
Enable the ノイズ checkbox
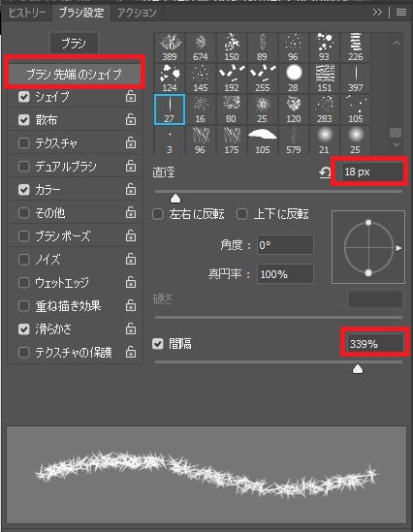23,259
